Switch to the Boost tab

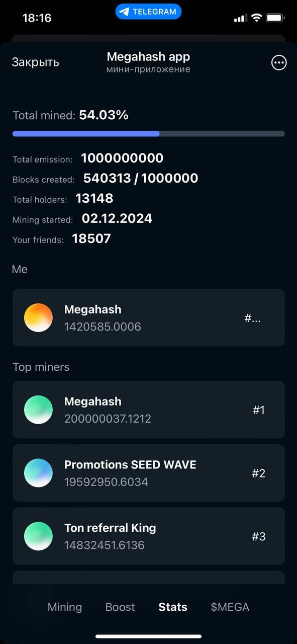click(x=120, y=607)
